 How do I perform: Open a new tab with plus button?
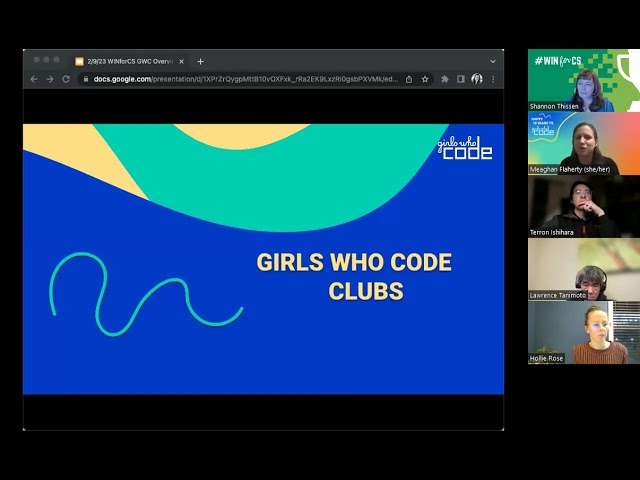200,62
